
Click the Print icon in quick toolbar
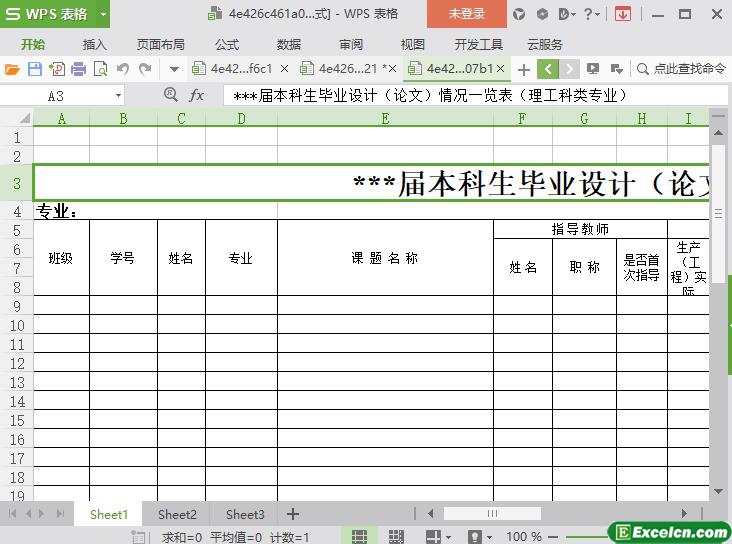click(78, 69)
